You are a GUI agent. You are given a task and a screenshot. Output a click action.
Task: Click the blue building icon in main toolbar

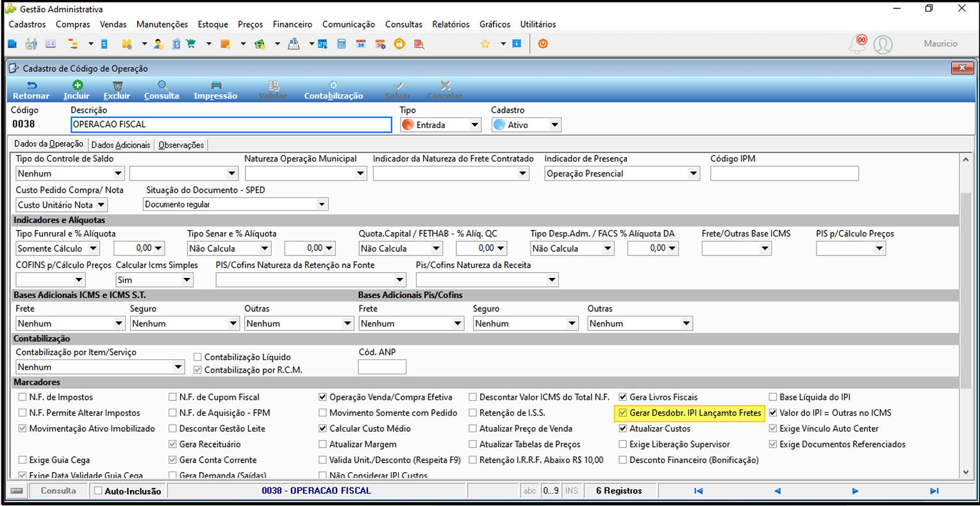pyautogui.click(x=12, y=44)
